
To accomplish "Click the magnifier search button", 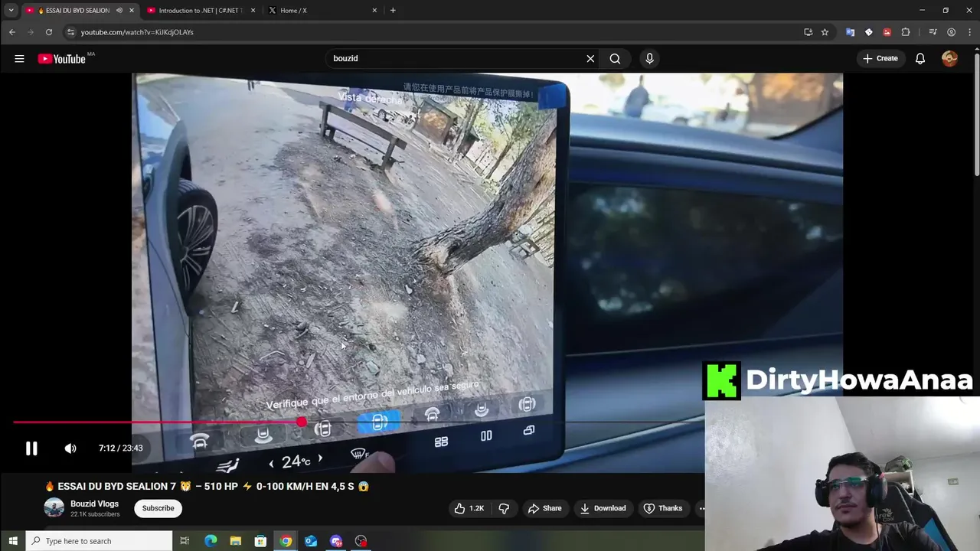I will [615, 58].
